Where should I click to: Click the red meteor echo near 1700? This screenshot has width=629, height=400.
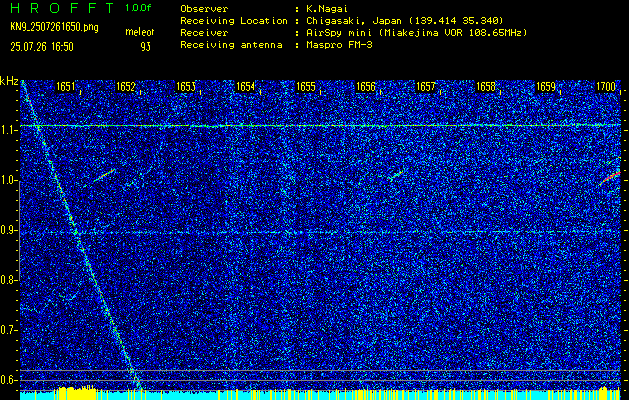click(610, 179)
